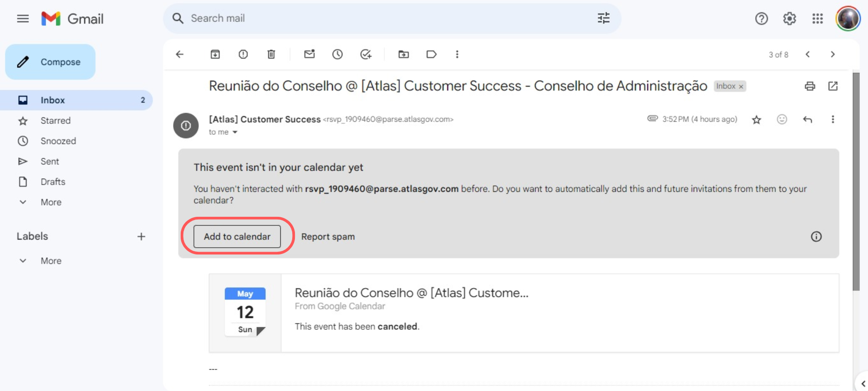
Task: Click Add to calendar button
Action: pyautogui.click(x=237, y=236)
